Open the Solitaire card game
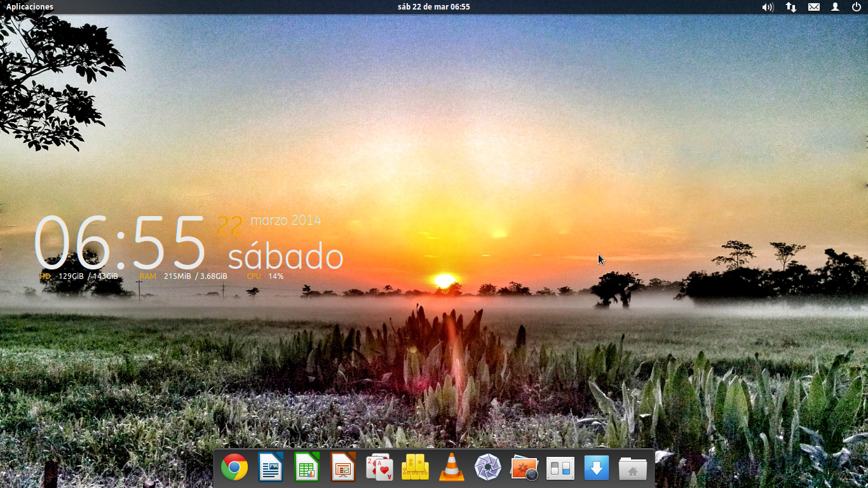Screen dimensions: 868x488 [379, 468]
